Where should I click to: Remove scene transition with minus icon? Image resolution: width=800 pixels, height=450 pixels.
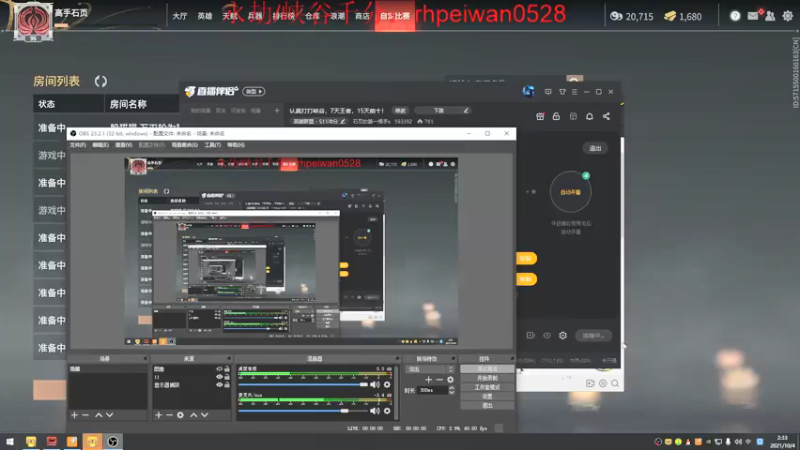(x=439, y=380)
